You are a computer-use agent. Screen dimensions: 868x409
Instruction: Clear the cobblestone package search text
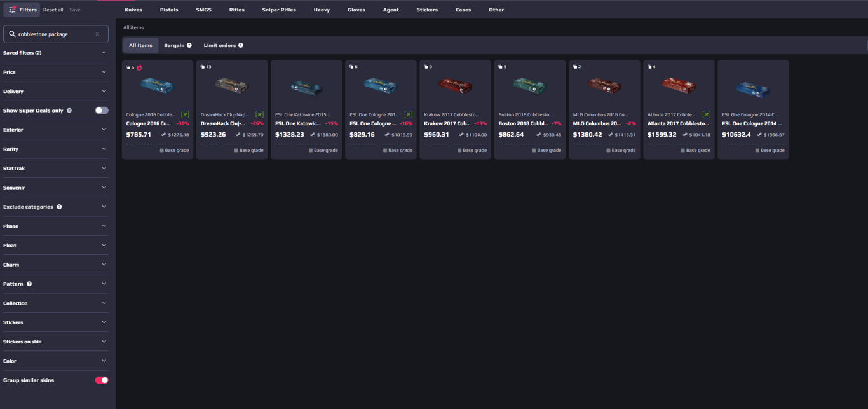[97, 34]
